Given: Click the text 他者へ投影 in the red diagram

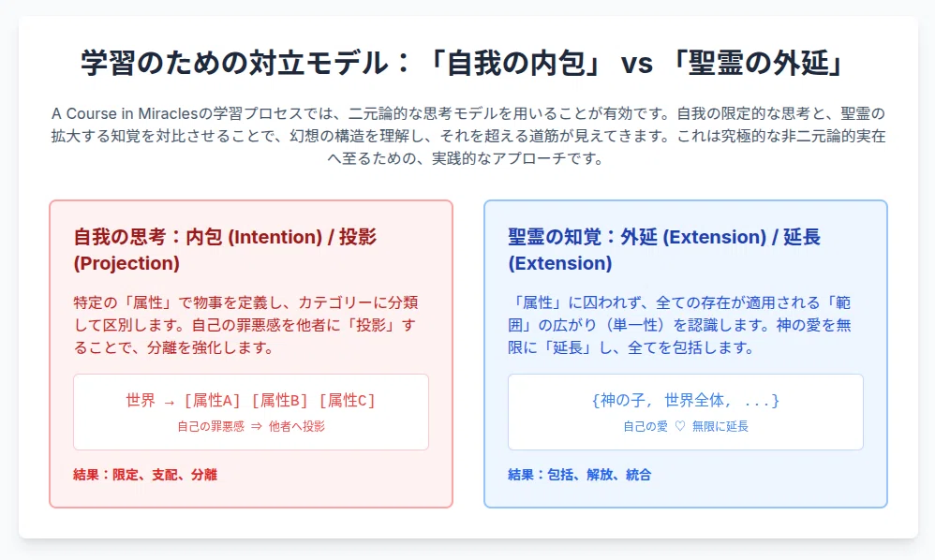Looking at the screenshot, I should coord(297,426).
